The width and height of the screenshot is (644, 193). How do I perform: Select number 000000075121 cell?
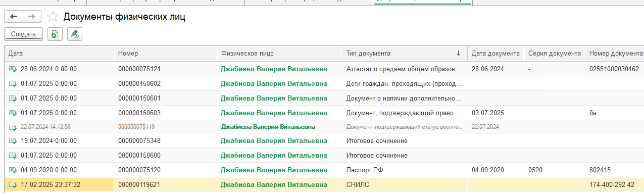click(139, 69)
